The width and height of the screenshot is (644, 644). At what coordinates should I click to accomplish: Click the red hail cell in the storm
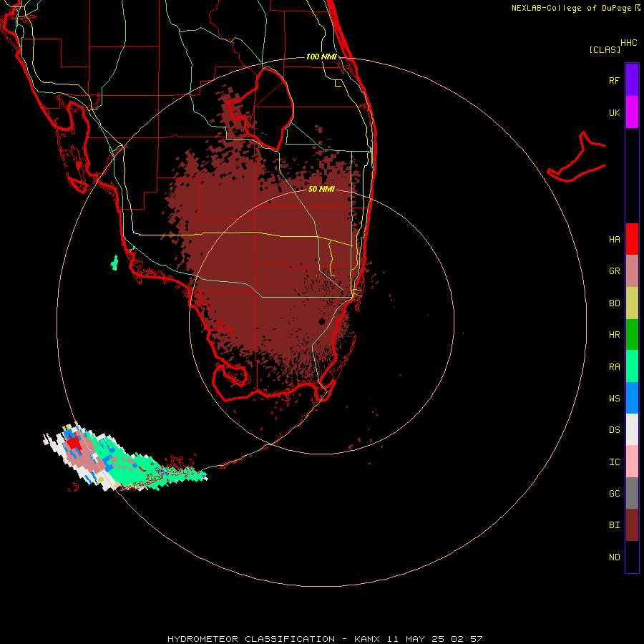74,444
